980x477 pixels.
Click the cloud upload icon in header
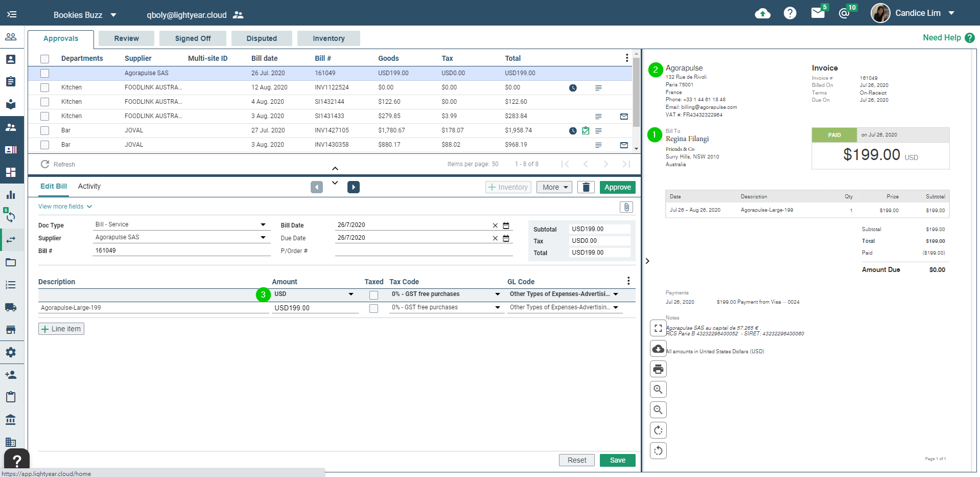click(x=762, y=14)
